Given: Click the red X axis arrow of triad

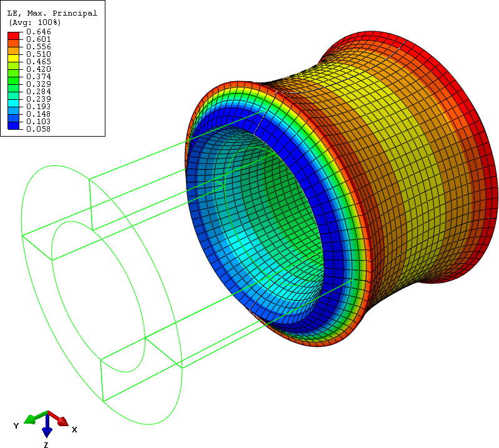Looking at the screenshot, I should pos(59,419).
